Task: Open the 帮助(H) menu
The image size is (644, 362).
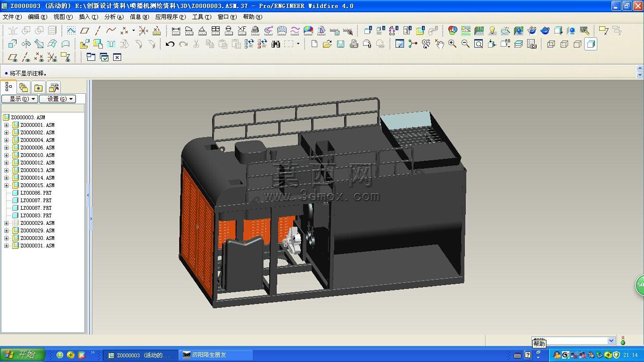Action: tap(252, 16)
